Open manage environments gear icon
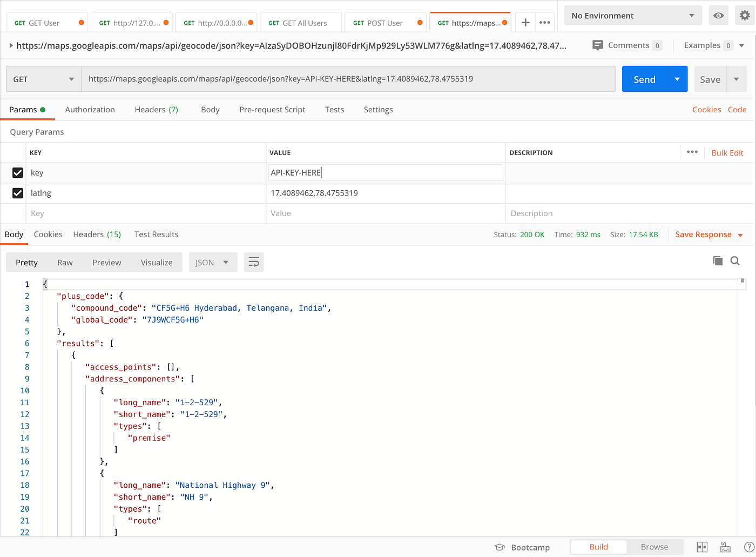 point(745,16)
